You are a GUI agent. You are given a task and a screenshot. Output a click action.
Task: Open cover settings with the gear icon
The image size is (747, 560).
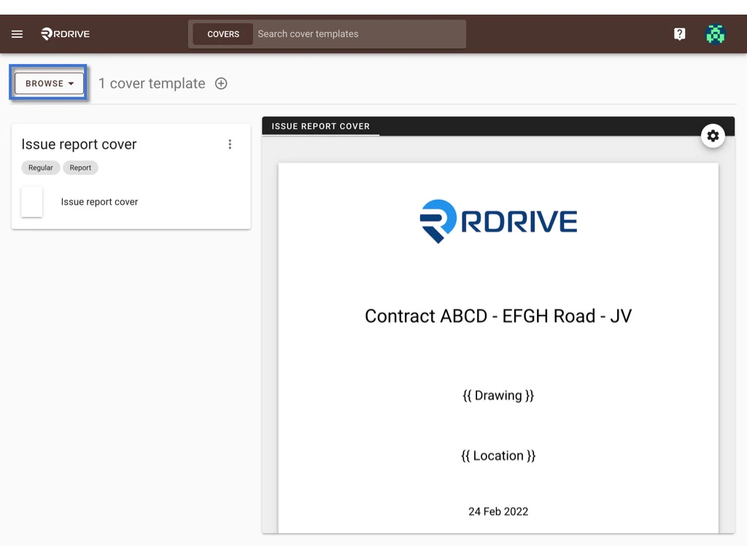click(x=713, y=136)
